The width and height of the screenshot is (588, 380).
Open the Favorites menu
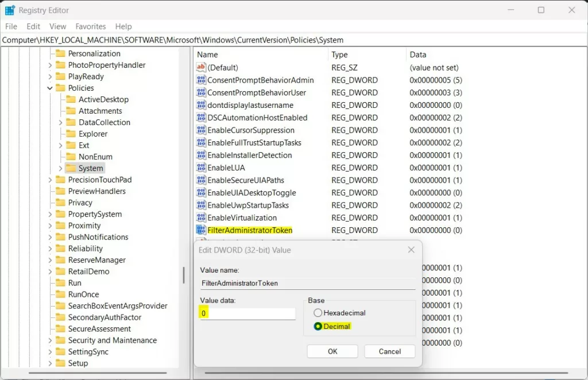pyautogui.click(x=91, y=26)
